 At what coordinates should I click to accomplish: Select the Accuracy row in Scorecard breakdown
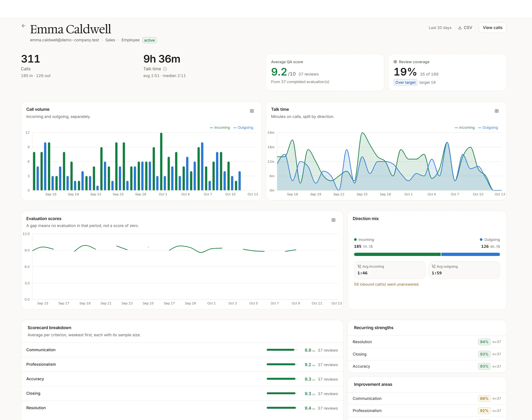point(182,379)
